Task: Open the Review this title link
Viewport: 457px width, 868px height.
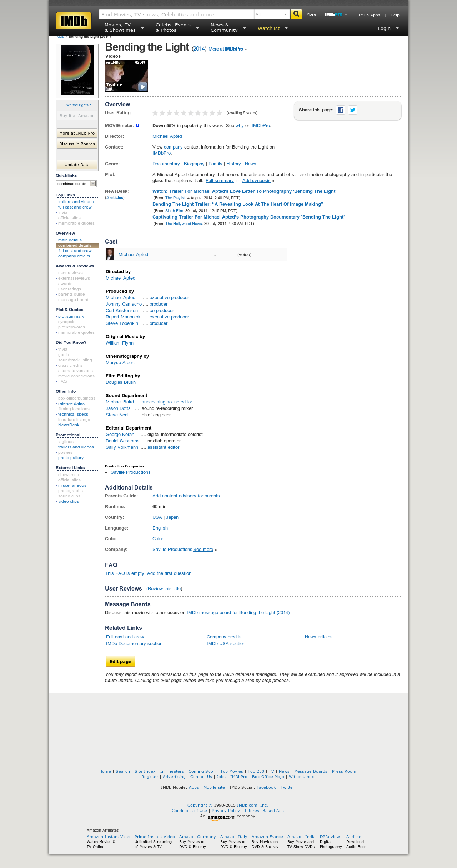Action: [x=164, y=589]
